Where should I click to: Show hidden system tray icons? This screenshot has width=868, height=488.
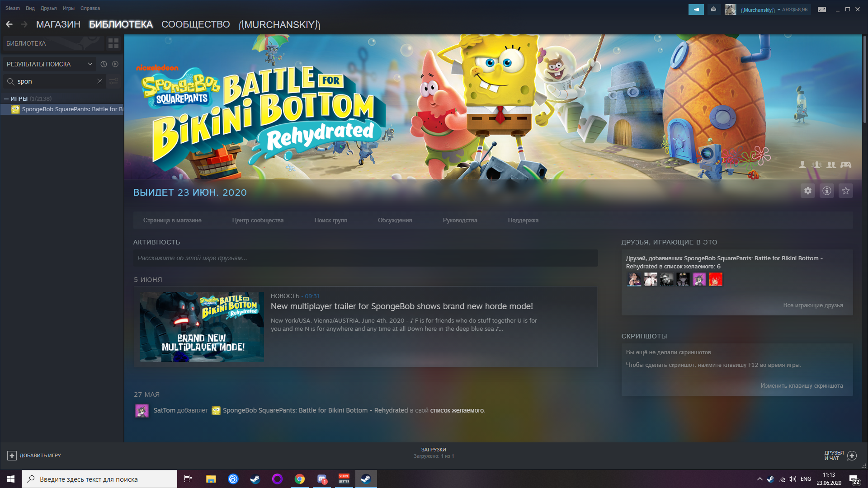[x=759, y=479]
